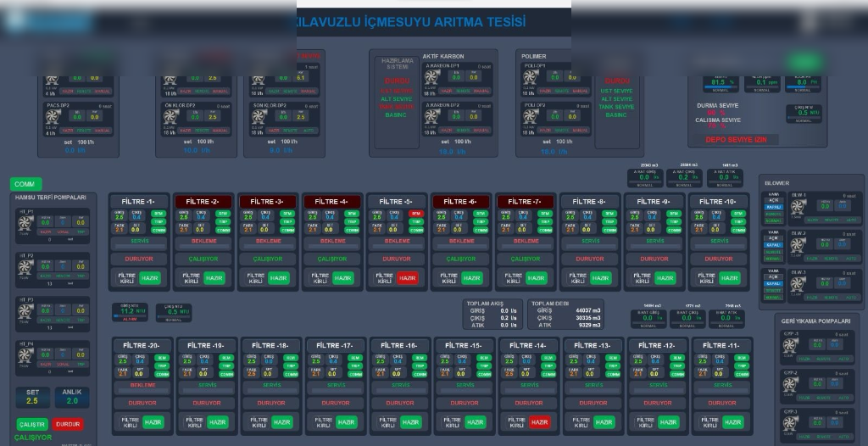Click the DEPO SEVİYE İZİN label

pyautogui.click(x=736, y=140)
